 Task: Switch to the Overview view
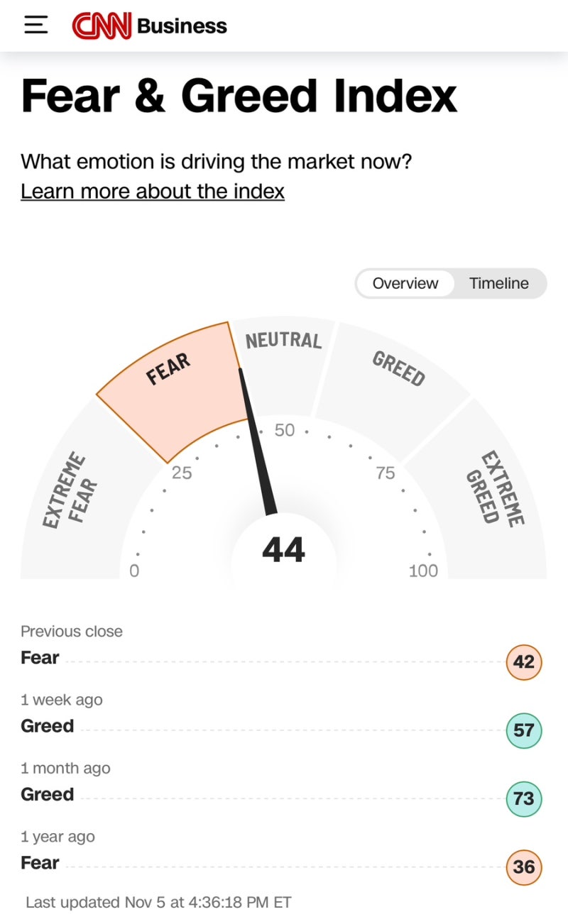coord(405,283)
